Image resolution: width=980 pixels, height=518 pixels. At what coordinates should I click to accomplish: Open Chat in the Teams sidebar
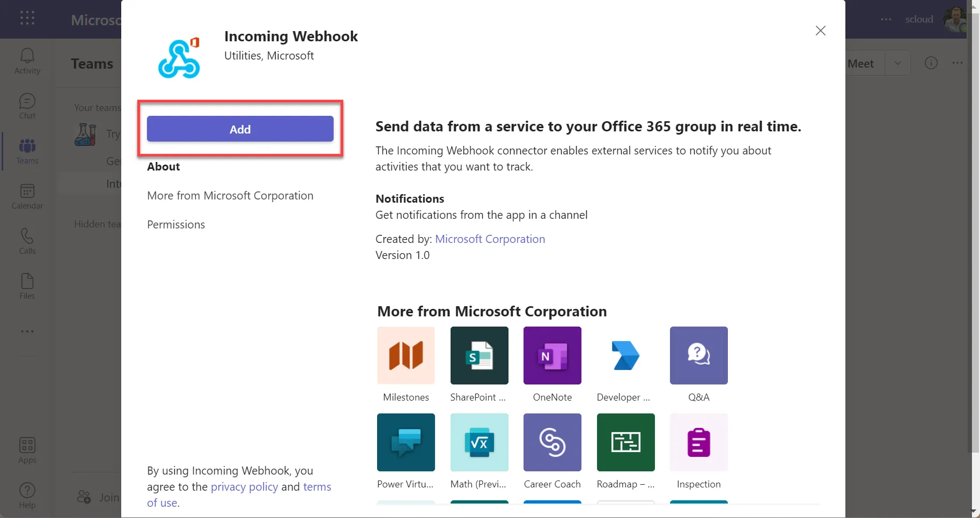pyautogui.click(x=27, y=106)
